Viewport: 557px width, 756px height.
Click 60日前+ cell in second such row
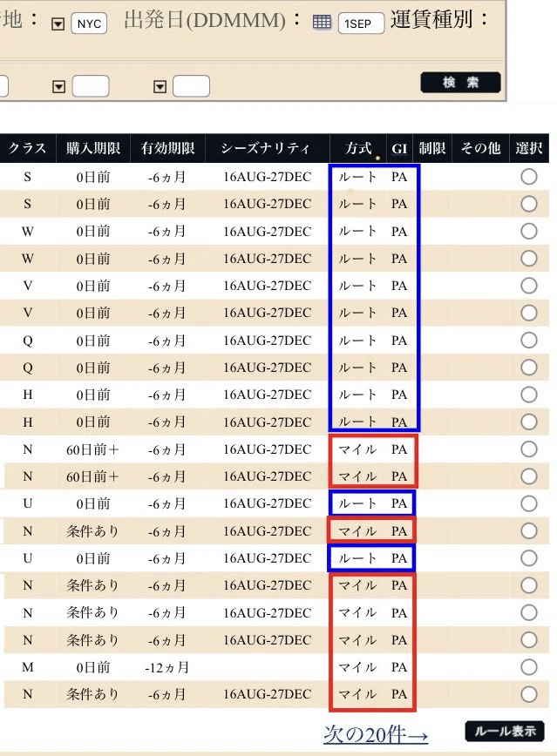pyautogui.click(x=92, y=476)
